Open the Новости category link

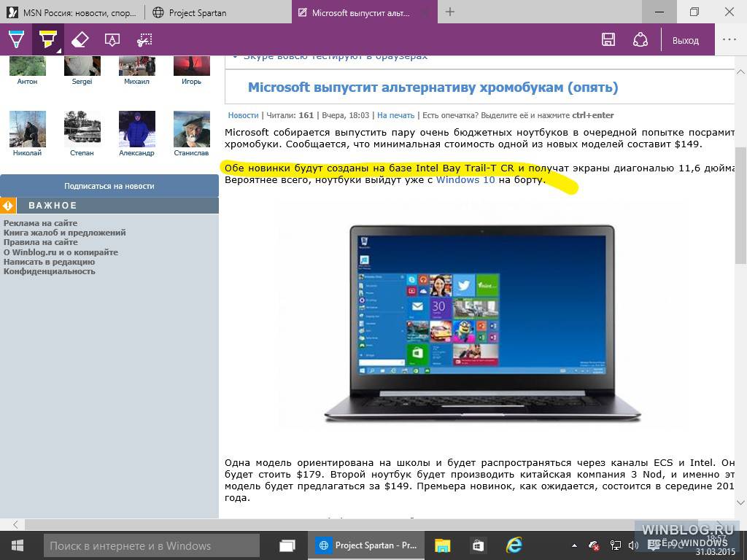point(243,115)
